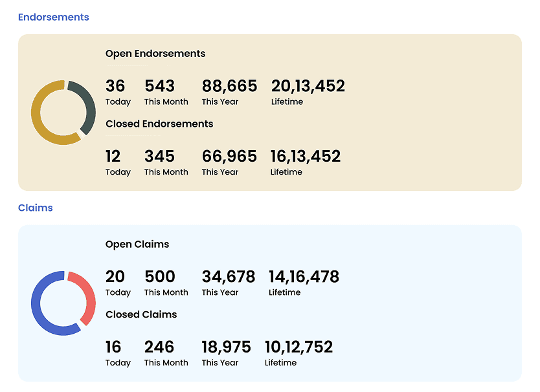Click the Closed Claims title
This screenshot has height=392, width=540.
point(141,314)
